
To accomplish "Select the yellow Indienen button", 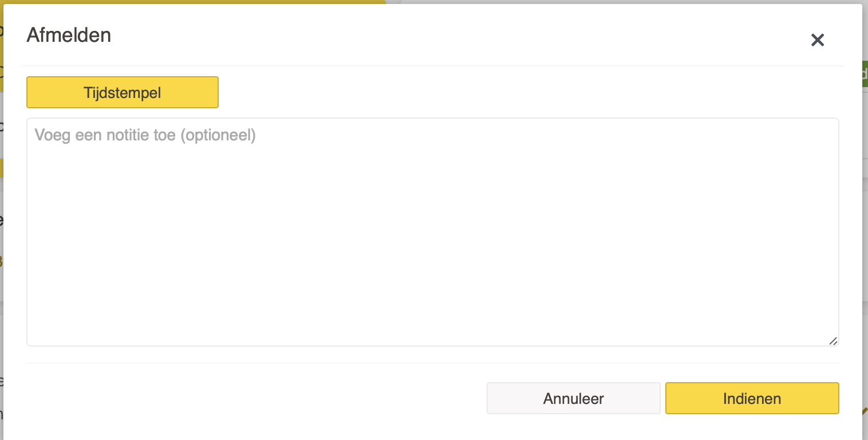I will tap(752, 398).
